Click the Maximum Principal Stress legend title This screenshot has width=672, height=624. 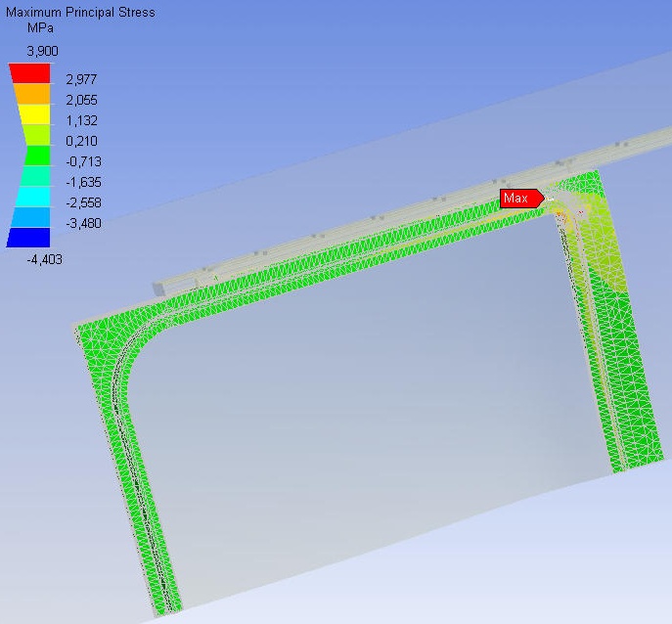(x=80, y=13)
